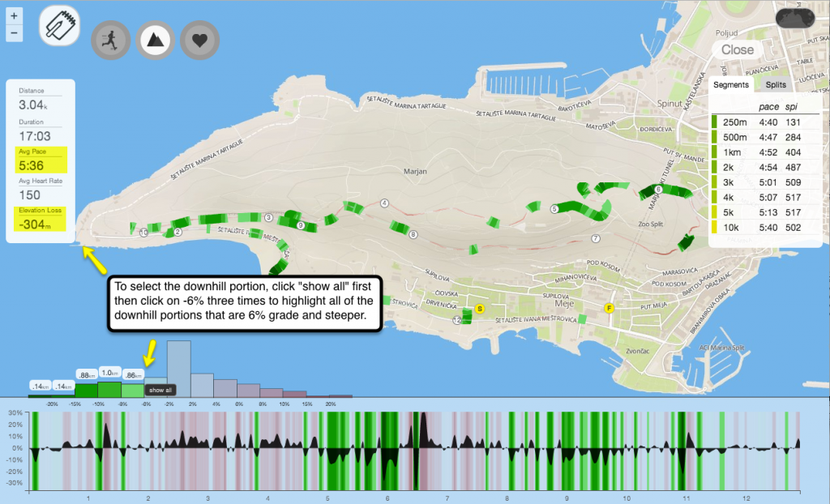The width and height of the screenshot is (830, 504).
Task: Click kilometer marker 4 on the route
Action: tap(385, 203)
